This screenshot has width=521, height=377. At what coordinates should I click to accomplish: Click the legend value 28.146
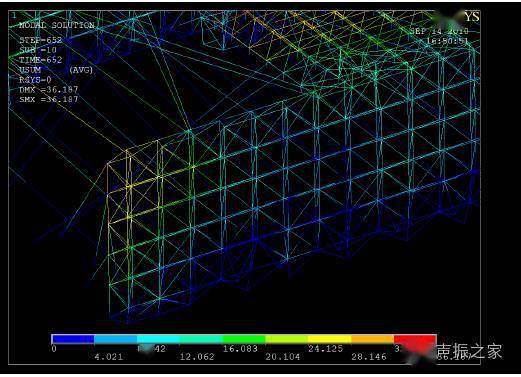click(369, 357)
